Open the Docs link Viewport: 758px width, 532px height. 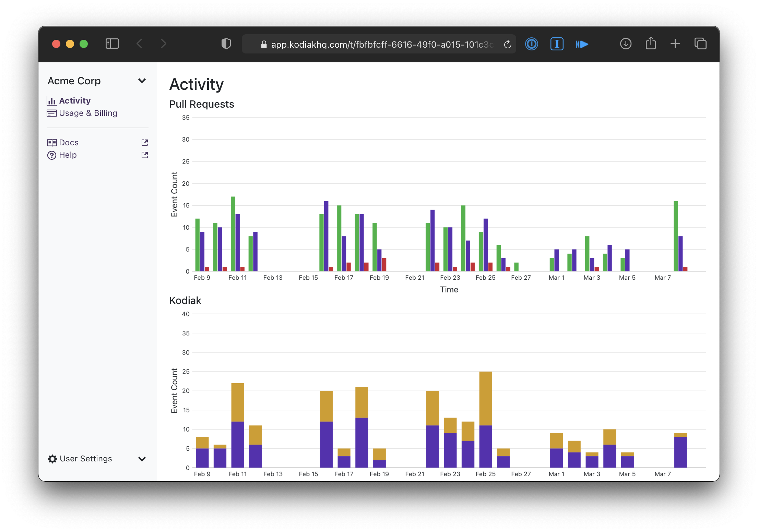(x=69, y=143)
